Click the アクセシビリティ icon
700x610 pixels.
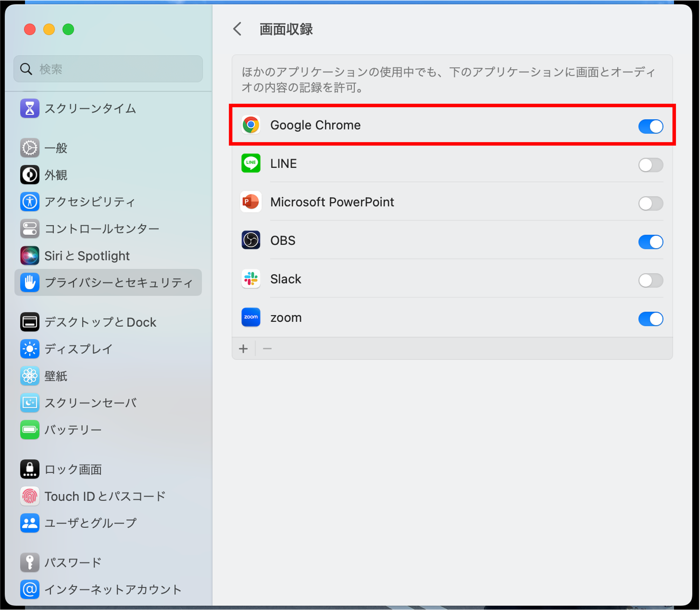coord(30,202)
